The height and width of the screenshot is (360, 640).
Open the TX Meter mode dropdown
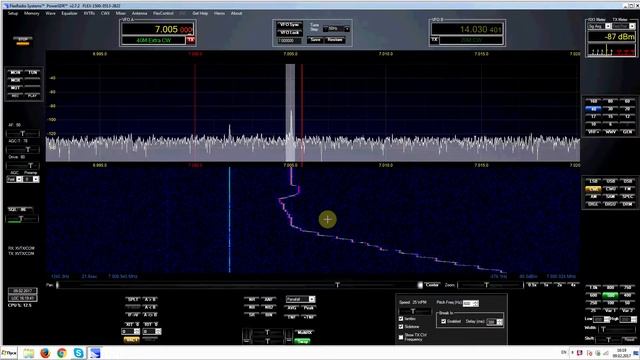click(x=624, y=26)
